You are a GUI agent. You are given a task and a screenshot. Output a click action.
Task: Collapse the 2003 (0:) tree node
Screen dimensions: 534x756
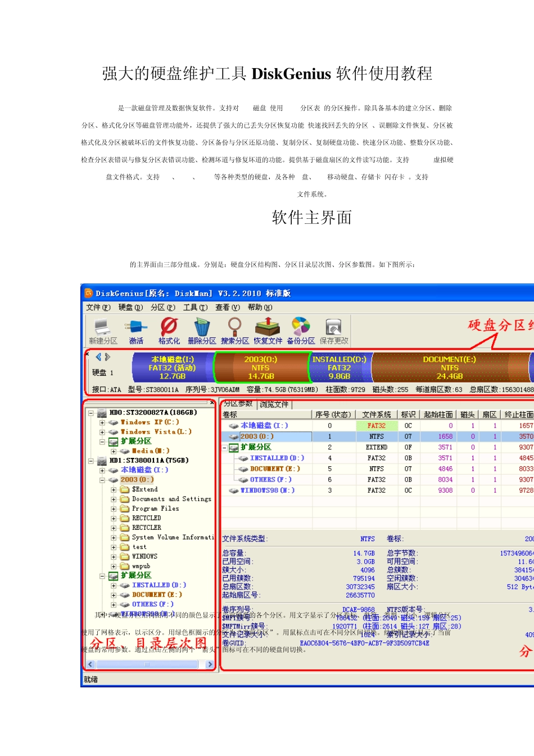pyautogui.click(x=102, y=480)
